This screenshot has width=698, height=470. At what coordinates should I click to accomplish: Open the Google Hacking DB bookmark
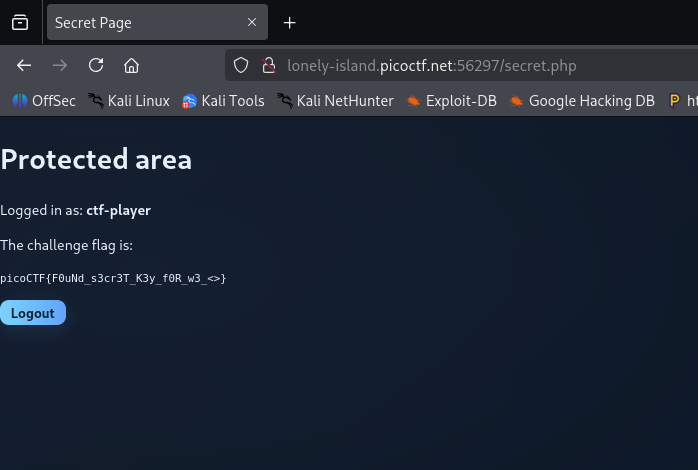tap(582, 101)
